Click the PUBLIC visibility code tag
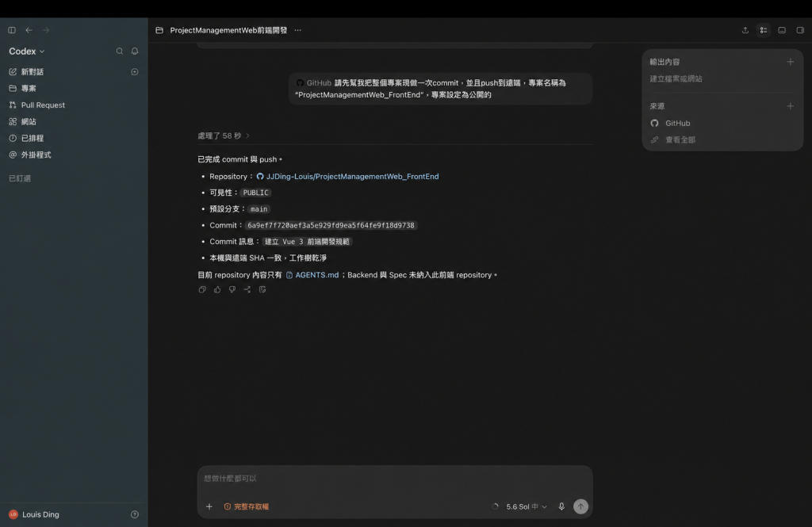Viewport: 812px width, 527px height. click(256, 193)
